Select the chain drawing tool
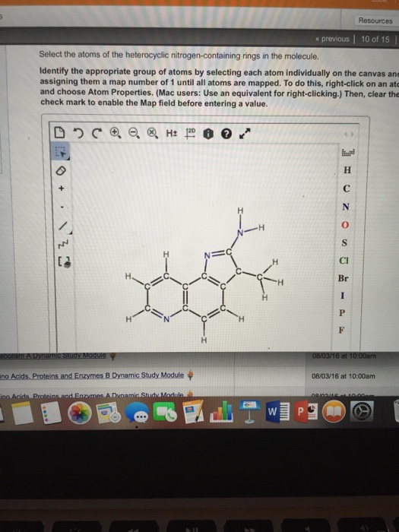The image size is (399, 532). (64, 243)
